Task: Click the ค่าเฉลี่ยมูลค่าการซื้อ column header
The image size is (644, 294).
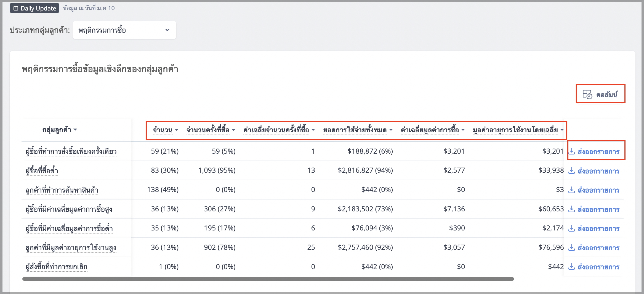Action: point(430,130)
